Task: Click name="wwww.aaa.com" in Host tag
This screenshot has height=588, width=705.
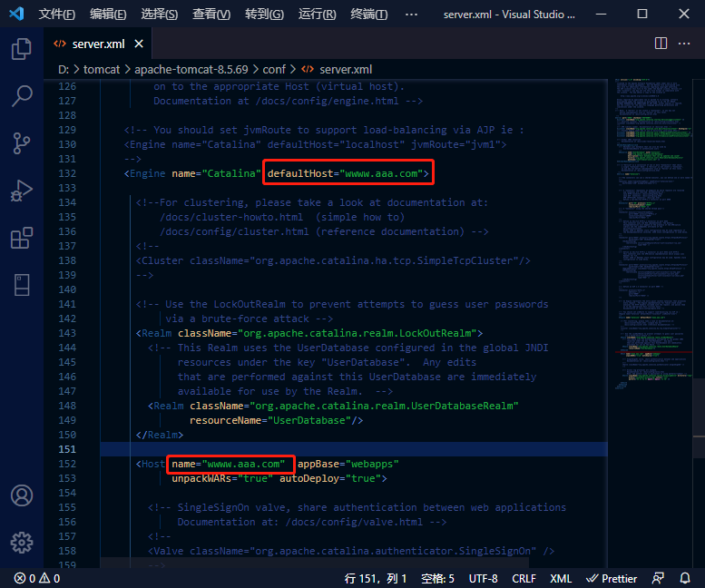Action: [229, 464]
